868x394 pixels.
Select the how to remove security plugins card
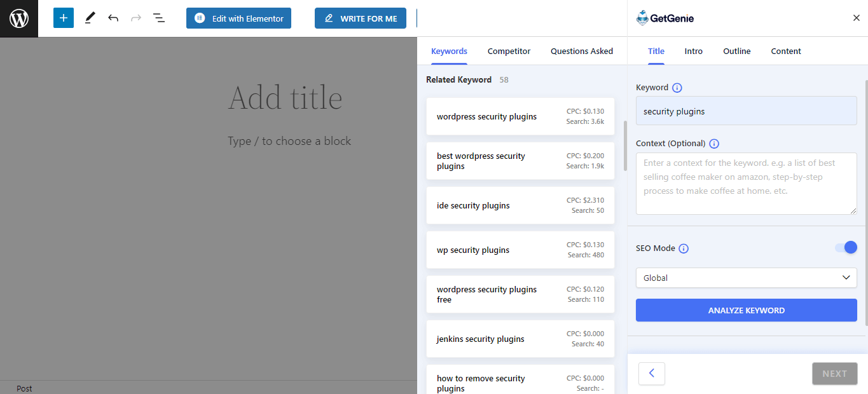(520, 379)
